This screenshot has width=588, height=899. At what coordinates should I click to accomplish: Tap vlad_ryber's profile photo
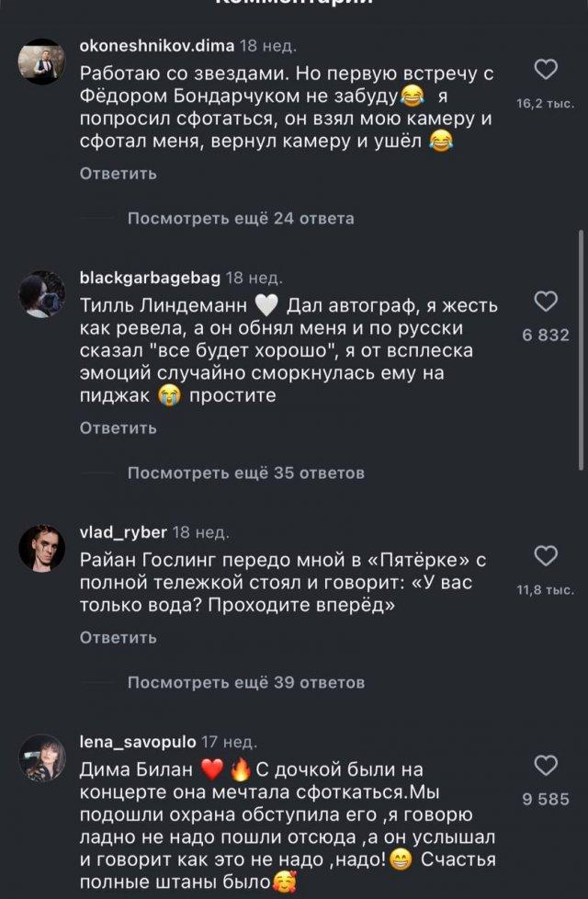pyautogui.click(x=41, y=549)
